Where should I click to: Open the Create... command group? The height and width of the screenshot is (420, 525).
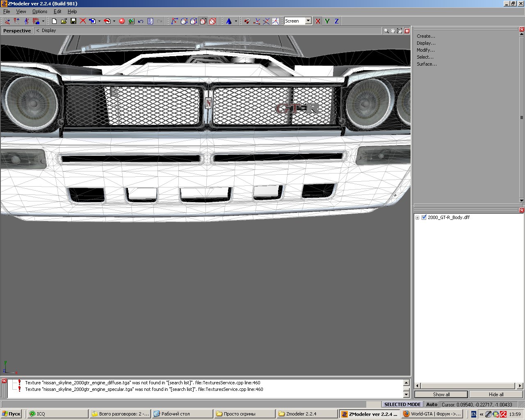click(426, 36)
